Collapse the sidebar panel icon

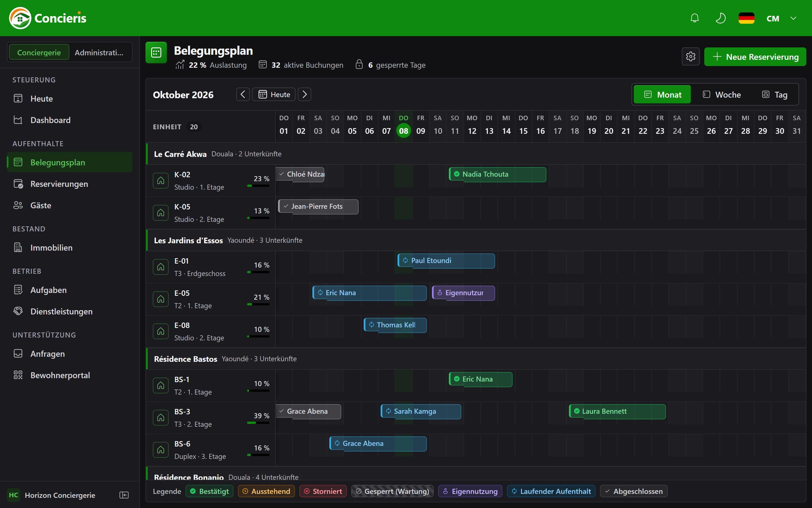[124, 495]
